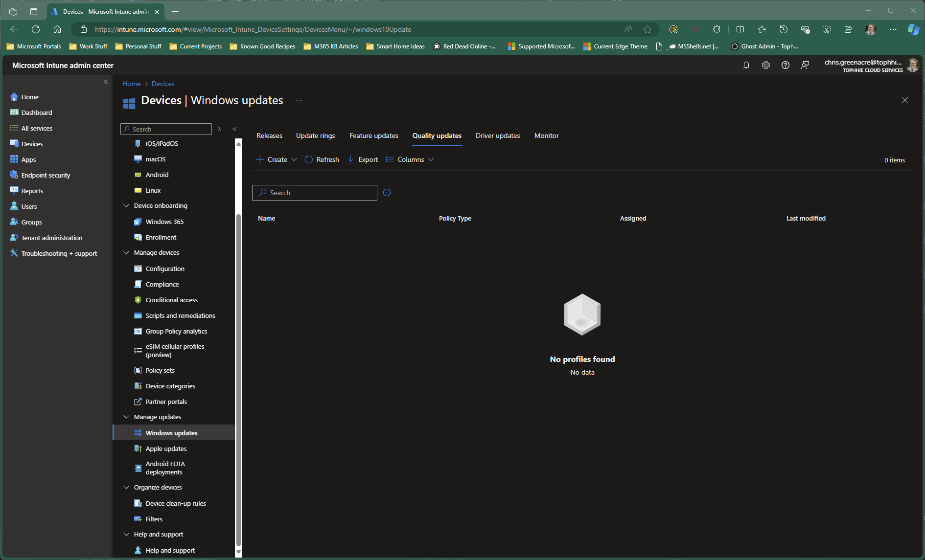Viewport: 925px width, 560px height.
Task: Open Apple updates in devices menu
Action: coord(166,448)
